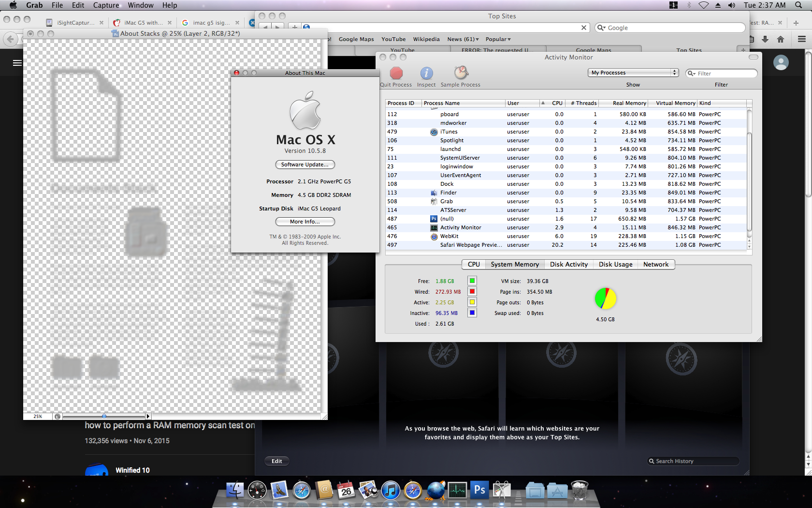The height and width of the screenshot is (508, 812).
Task: Click the browser Home icon
Action: pos(781,39)
